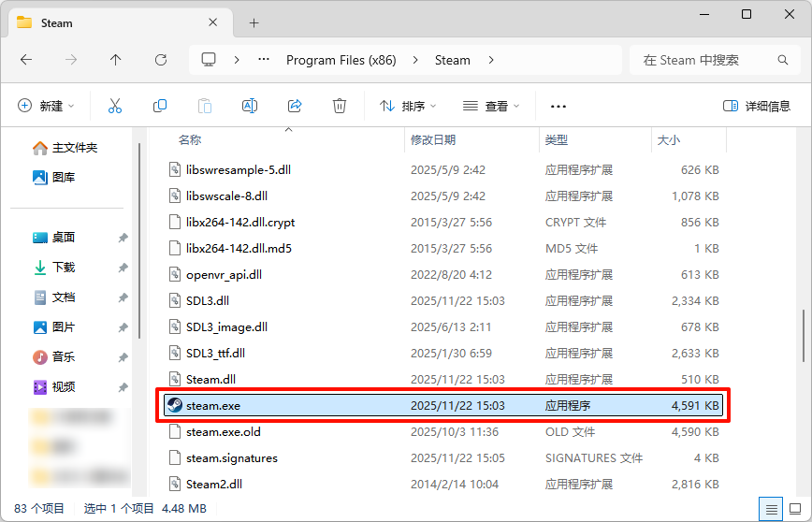Click the Delete trash can icon
812x522 pixels.
pos(340,106)
